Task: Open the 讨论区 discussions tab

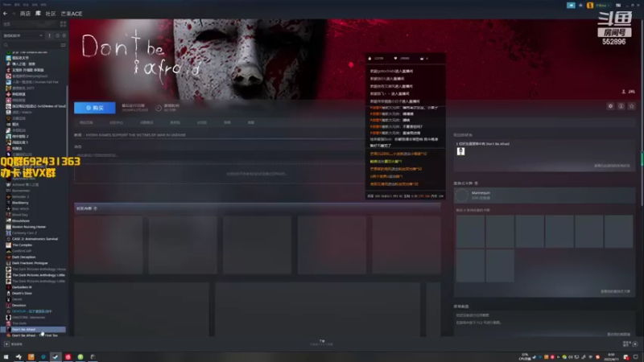Action: (x=202, y=123)
